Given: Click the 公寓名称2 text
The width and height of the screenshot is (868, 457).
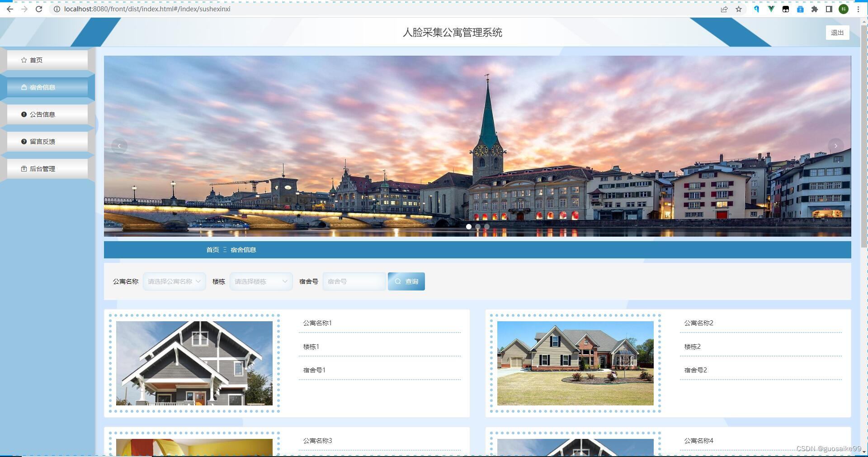Looking at the screenshot, I should click(x=698, y=323).
